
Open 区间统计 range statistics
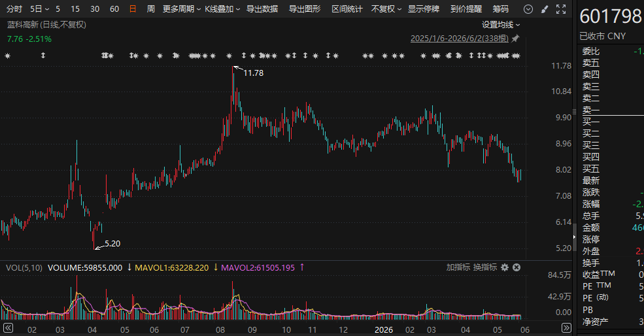(x=347, y=9)
